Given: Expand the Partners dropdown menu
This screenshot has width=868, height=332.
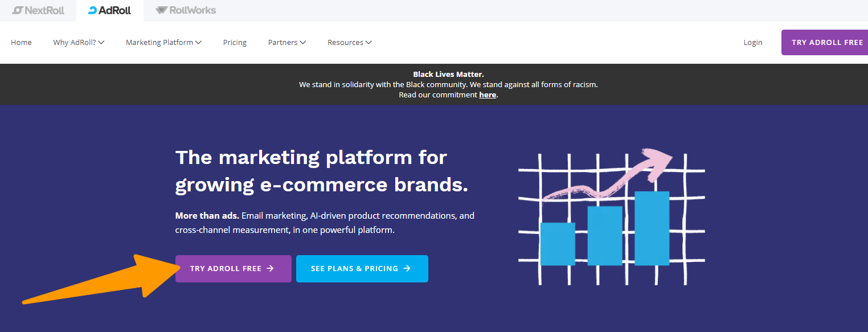Looking at the screenshot, I should 287,43.
